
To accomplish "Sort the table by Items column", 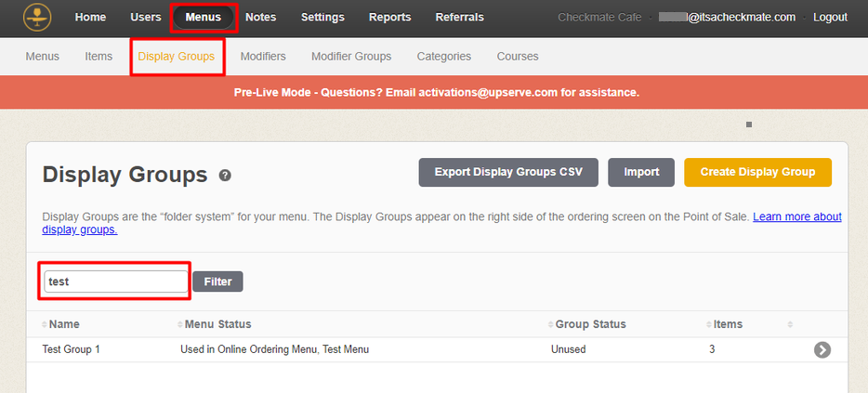I will pyautogui.click(x=728, y=324).
